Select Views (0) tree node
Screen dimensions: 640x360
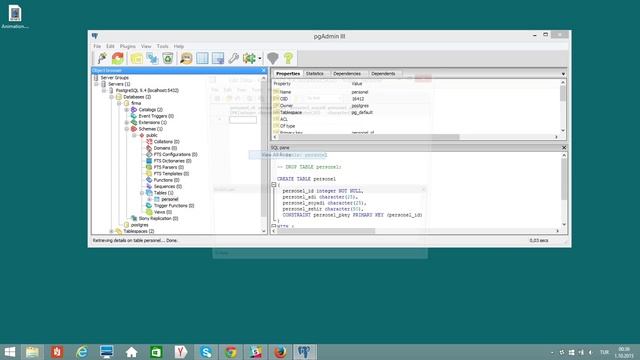[163, 212]
